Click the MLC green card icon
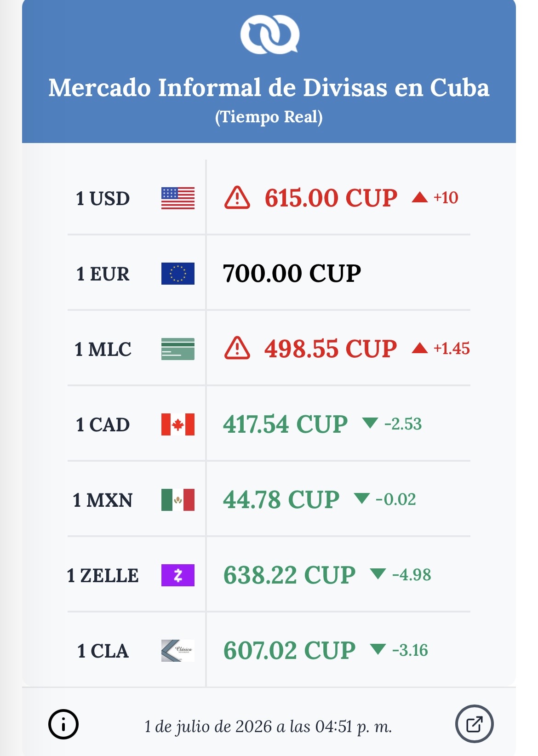This screenshot has height=756, width=538. click(178, 349)
